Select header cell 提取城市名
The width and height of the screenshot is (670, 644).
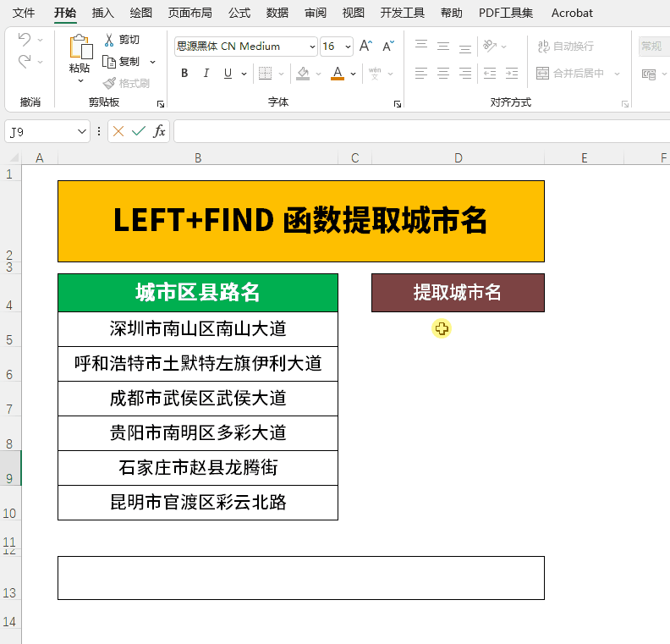coord(458,293)
